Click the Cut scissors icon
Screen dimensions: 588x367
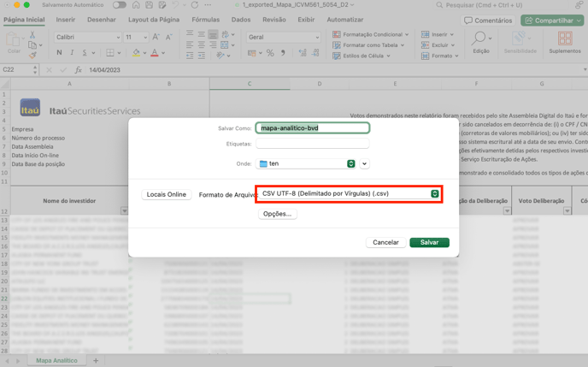point(32,35)
